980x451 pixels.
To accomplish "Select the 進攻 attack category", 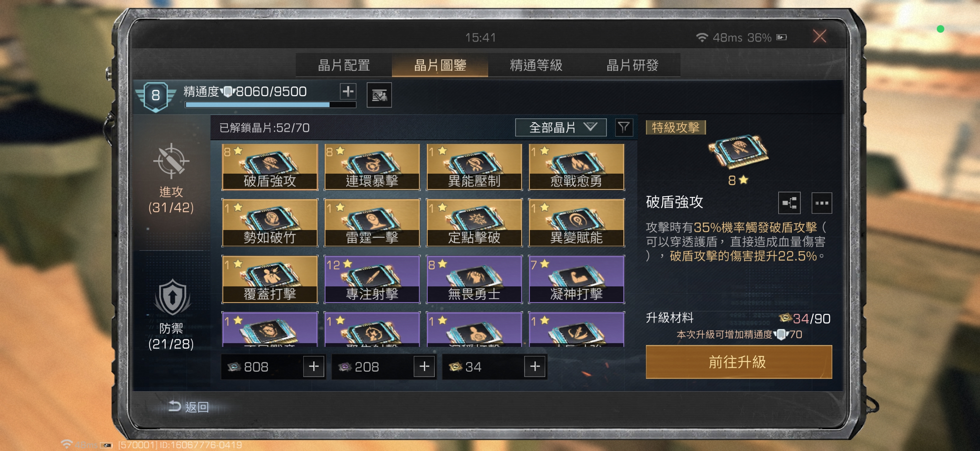I will click(171, 179).
